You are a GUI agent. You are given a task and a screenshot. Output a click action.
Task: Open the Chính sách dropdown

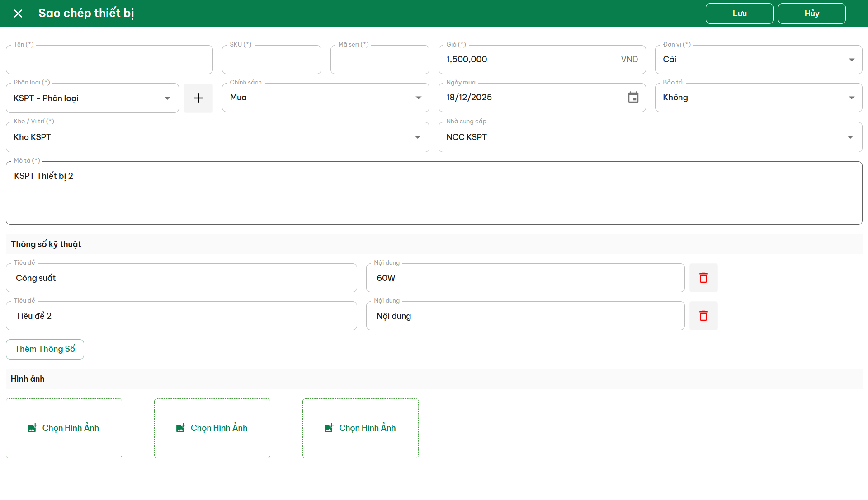point(418,98)
